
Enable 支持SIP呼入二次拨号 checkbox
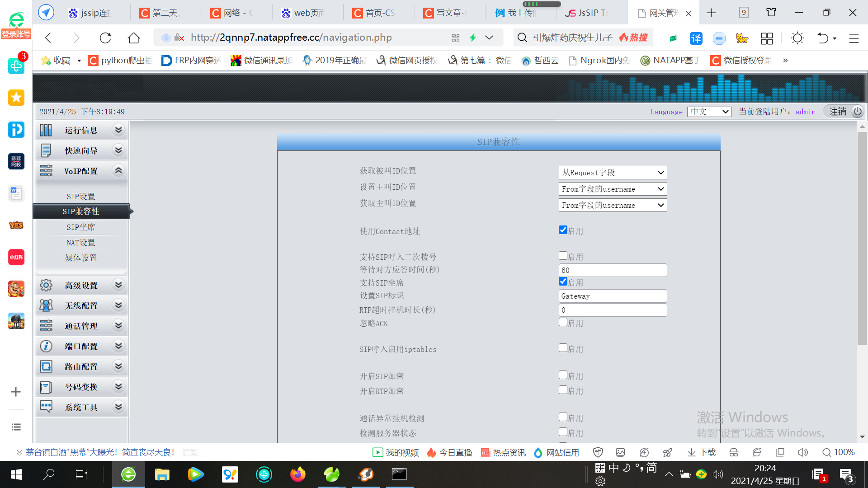[x=562, y=255]
